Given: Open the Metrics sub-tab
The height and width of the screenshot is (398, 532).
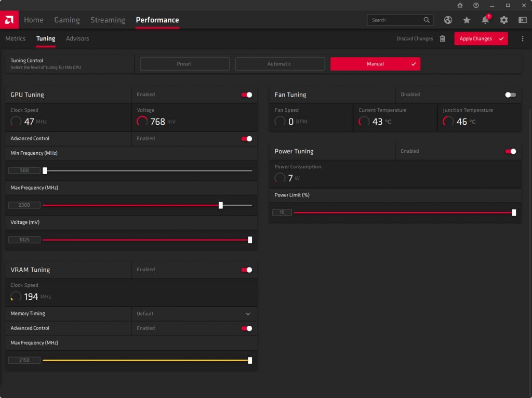Looking at the screenshot, I should click(16, 38).
